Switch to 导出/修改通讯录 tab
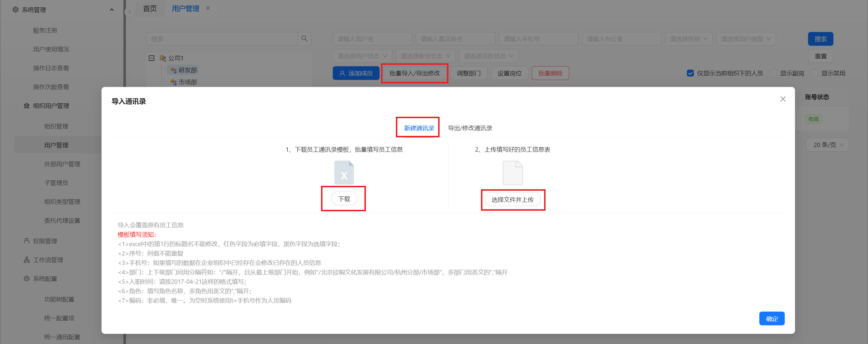Screen dimensions: 868x344 470,128
